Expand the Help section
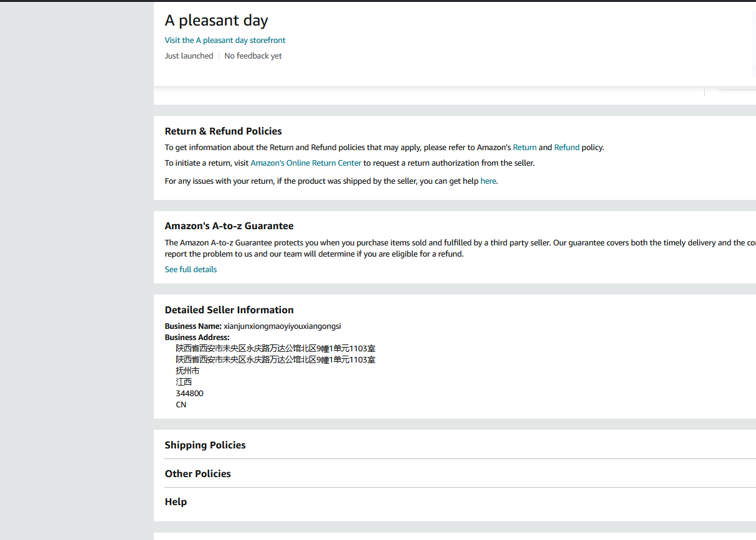Screen dimensions: 756x540 click(x=176, y=501)
